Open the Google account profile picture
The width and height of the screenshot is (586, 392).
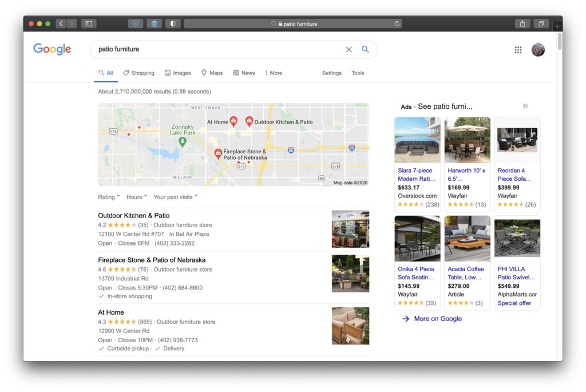538,50
